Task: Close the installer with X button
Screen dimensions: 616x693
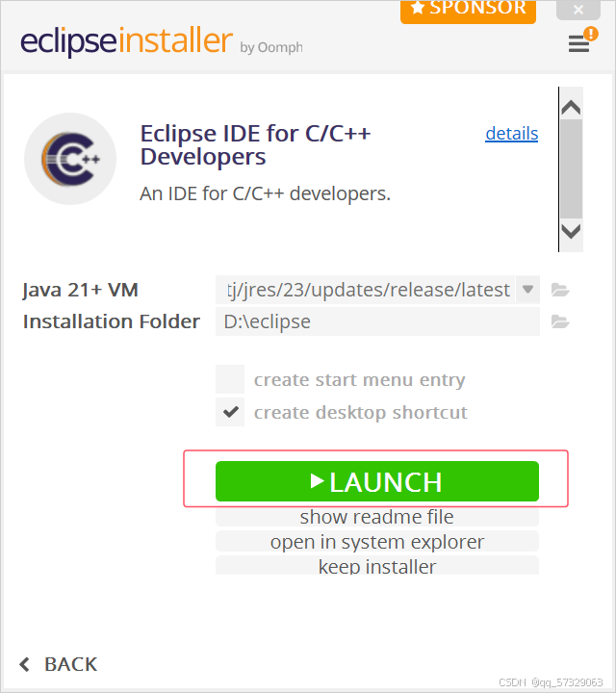Action: [x=578, y=10]
